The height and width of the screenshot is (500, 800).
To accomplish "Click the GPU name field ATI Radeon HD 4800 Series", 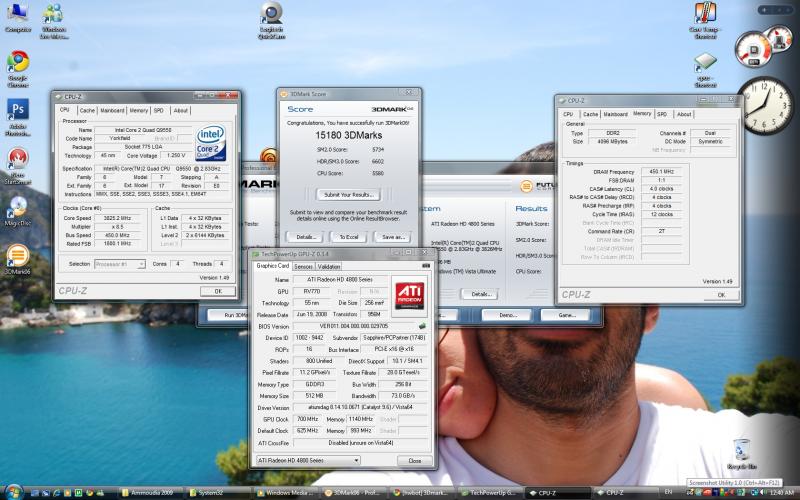I will pyautogui.click(x=340, y=280).
